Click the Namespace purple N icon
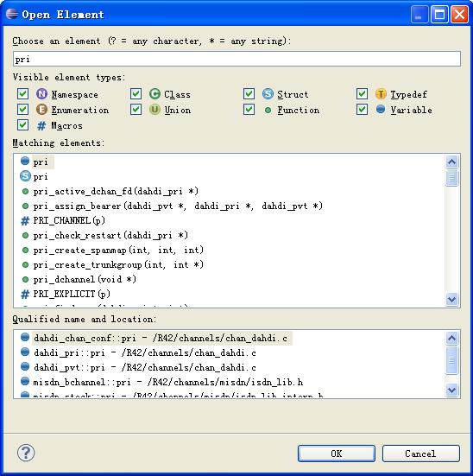Viewport: 473px width, 476px height. (x=42, y=94)
